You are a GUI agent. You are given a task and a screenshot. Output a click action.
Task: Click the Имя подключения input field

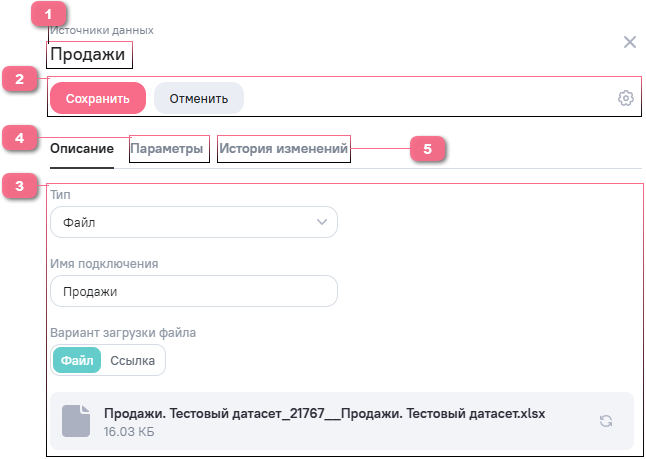(193, 292)
